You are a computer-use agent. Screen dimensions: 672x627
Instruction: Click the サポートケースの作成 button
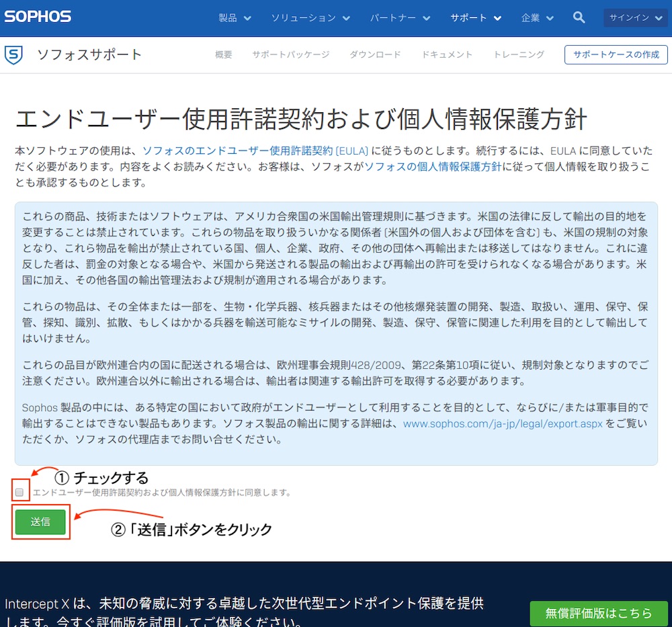click(x=616, y=54)
